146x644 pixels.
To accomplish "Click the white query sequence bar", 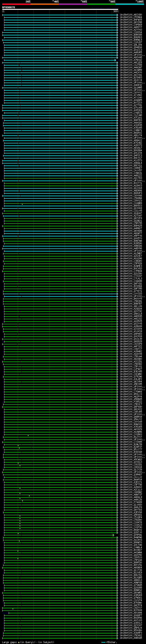I will coord(60,9).
